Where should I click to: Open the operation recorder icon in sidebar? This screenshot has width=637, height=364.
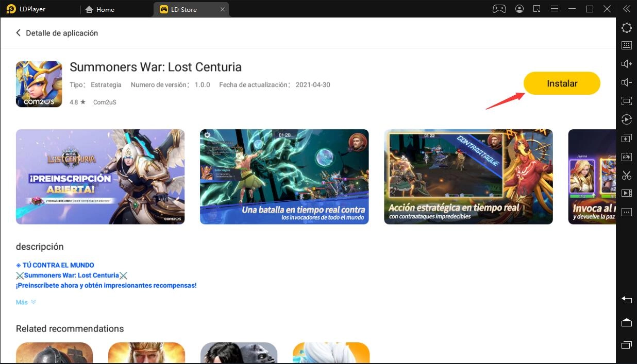click(x=627, y=119)
